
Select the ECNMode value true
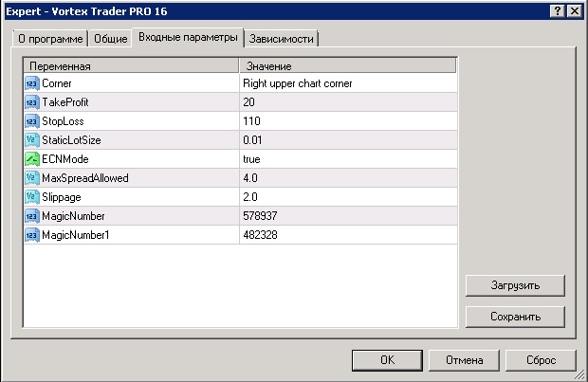tap(251, 159)
